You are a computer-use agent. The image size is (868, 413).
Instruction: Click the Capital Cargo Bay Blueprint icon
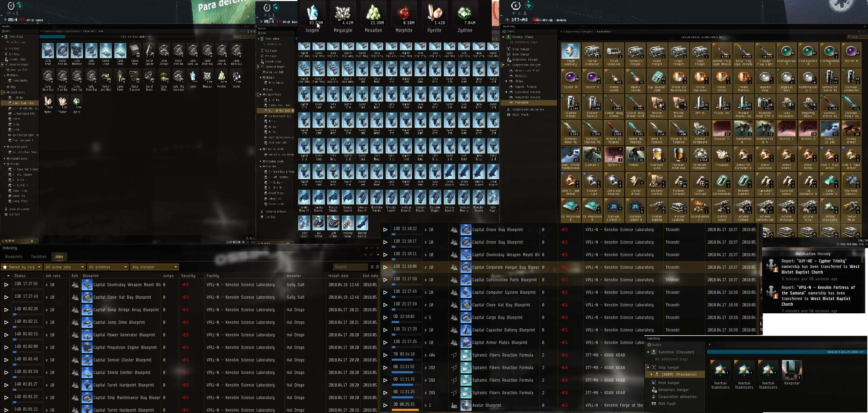[x=466, y=318]
